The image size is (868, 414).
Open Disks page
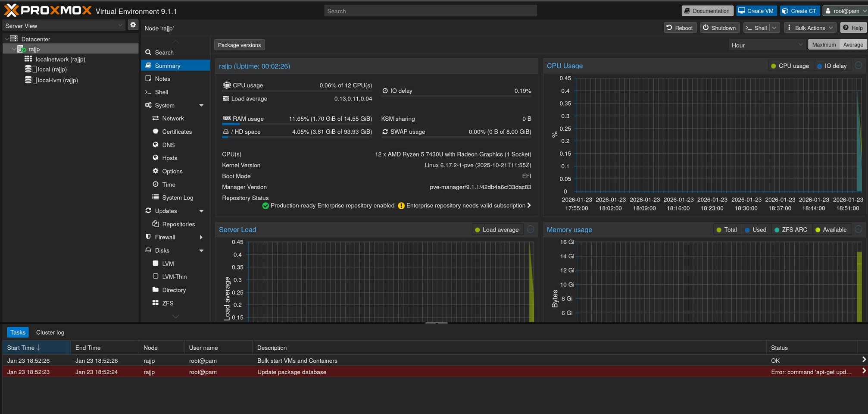[162, 251]
